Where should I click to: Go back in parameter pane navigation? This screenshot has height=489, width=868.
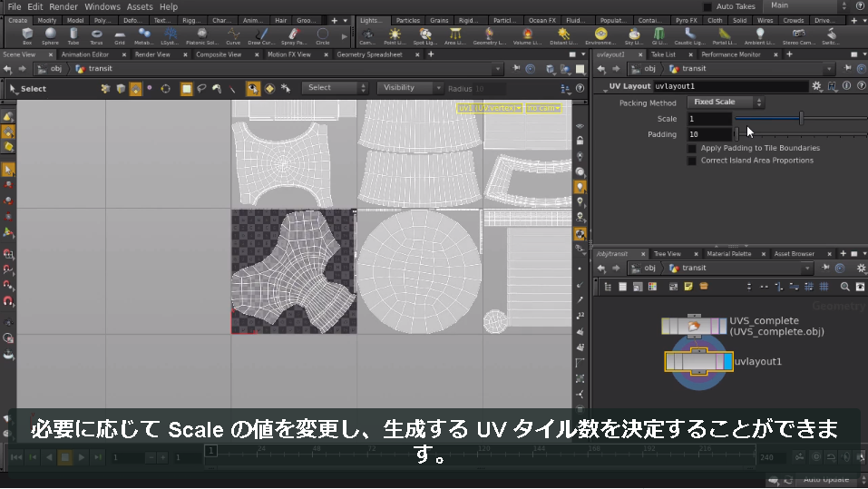coord(601,69)
